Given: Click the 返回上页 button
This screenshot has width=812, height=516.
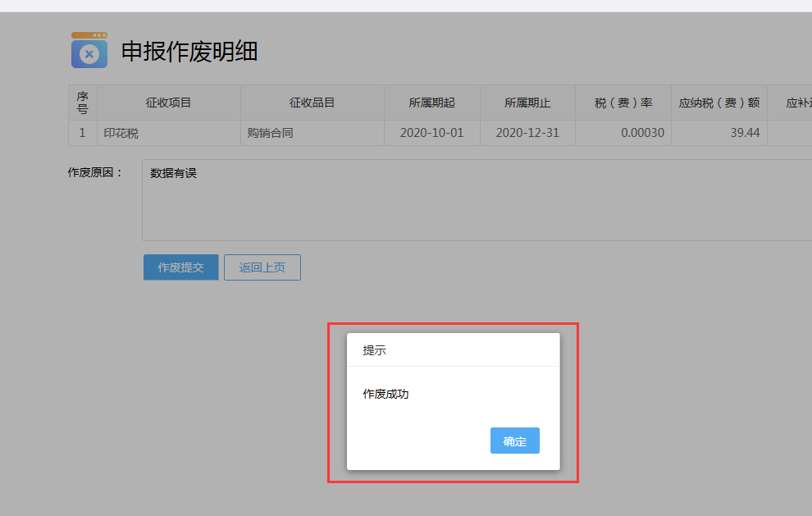Looking at the screenshot, I should (262, 267).
